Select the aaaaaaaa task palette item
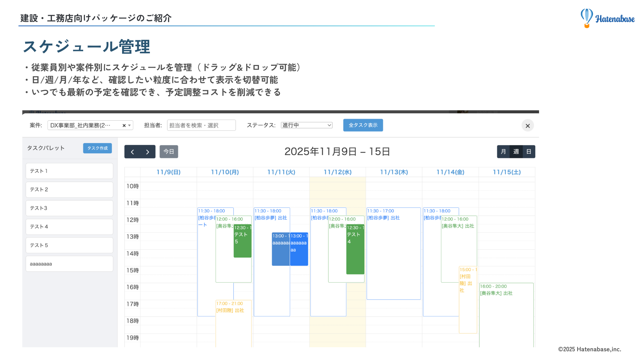 [x=69, y=264]
